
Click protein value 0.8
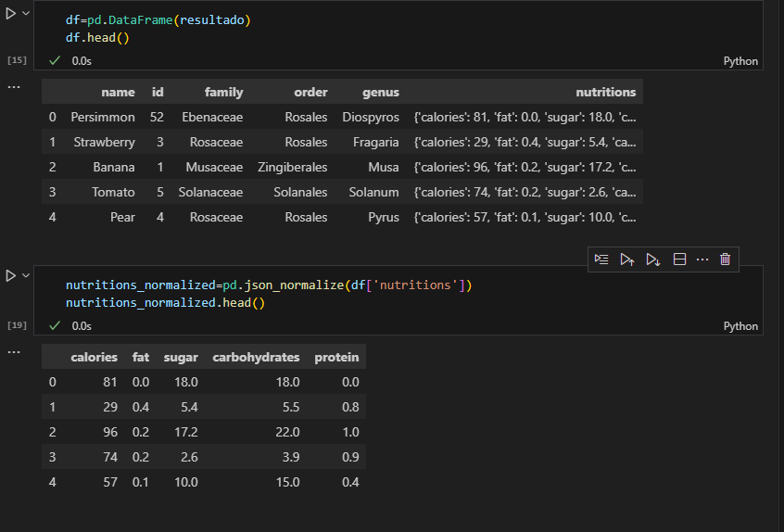coord(350,407)
